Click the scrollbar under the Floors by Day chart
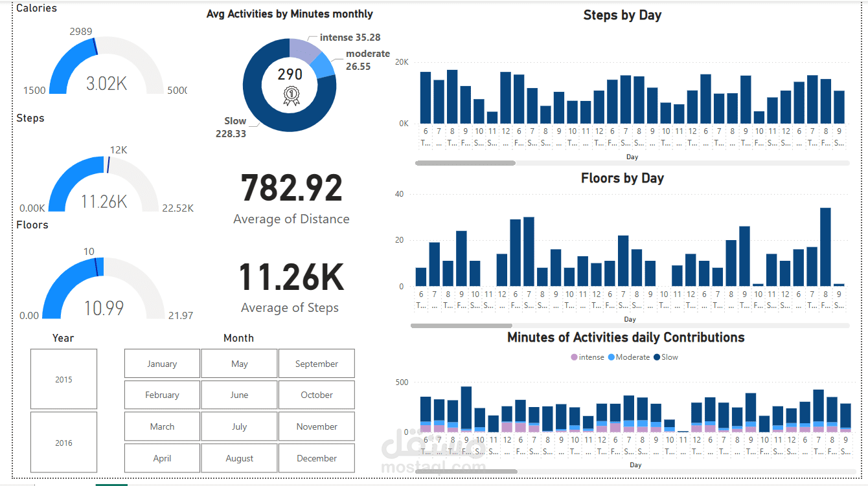The width and height of the screenshot is (868, 486). [461, 325]
